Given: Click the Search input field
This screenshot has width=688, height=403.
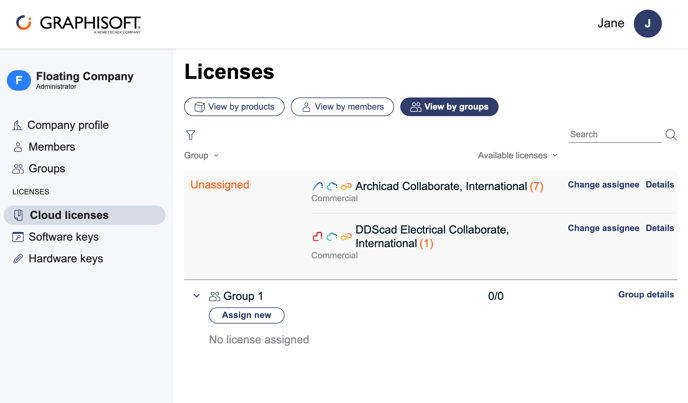Looking at the screenshot, I should pos(615,134).
